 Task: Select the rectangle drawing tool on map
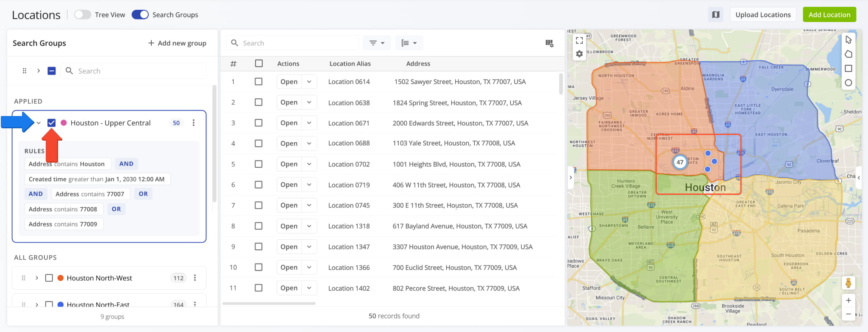pyautogui.click(x=848, y=69)
